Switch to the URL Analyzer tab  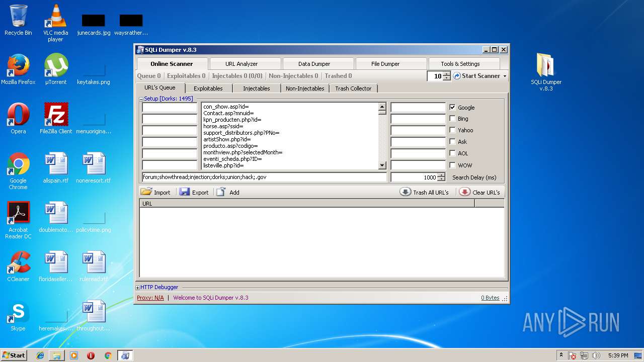(x=246, y=64)
